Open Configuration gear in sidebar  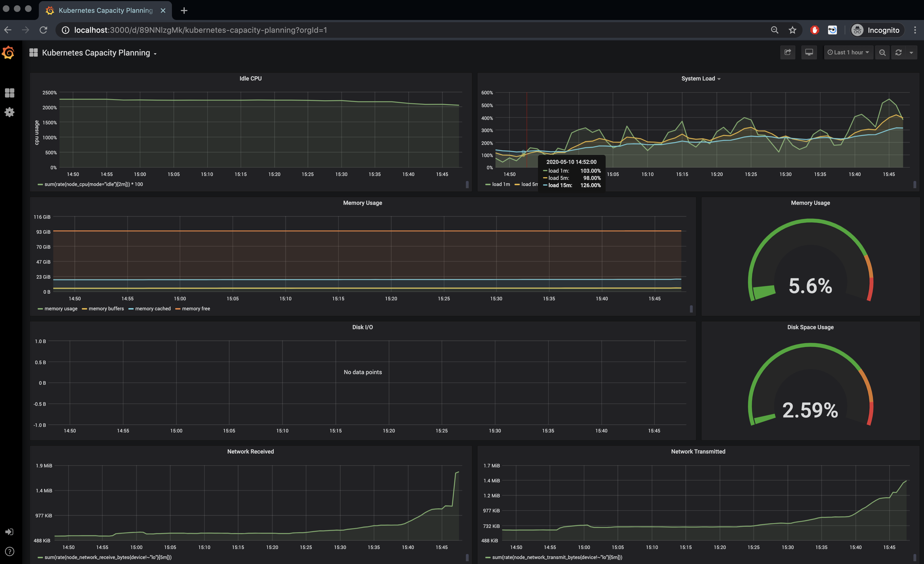click(9, 112)
